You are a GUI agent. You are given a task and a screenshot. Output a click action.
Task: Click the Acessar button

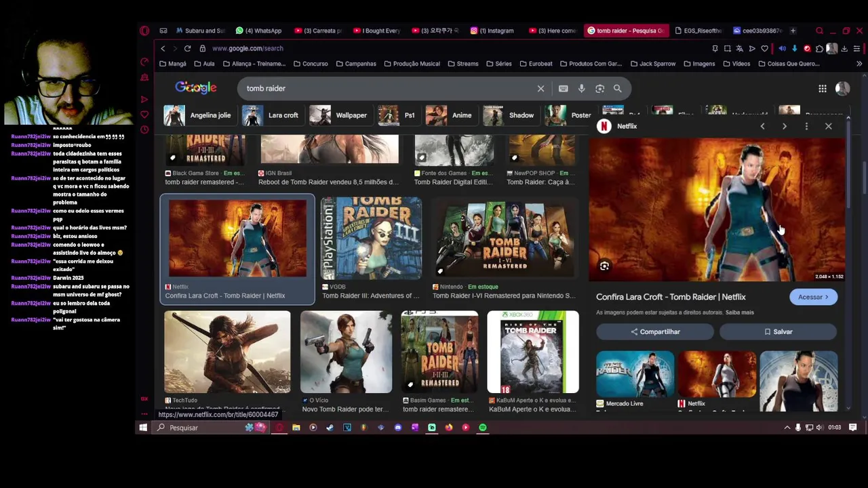click(813, 297)
